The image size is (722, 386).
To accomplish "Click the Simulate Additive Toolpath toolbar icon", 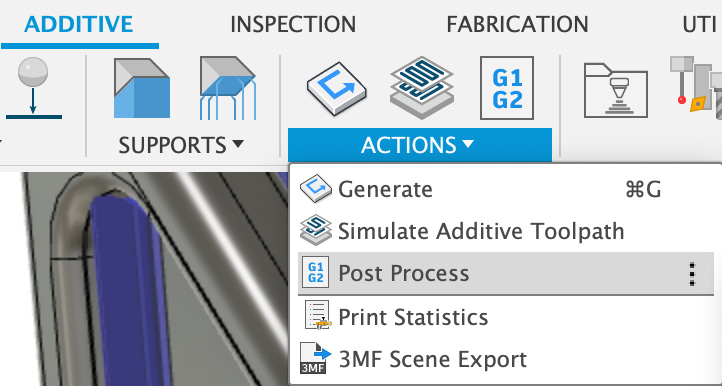I will (x=422, y=88).
